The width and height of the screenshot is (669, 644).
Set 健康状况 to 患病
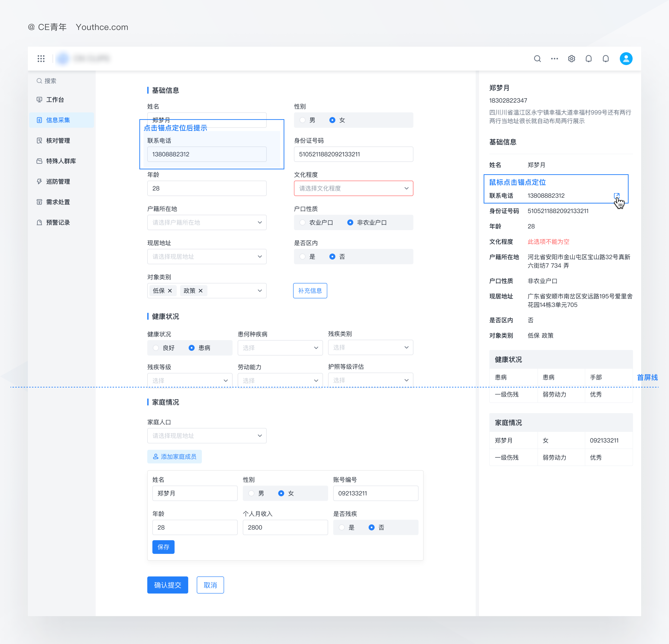click(191, 348)
